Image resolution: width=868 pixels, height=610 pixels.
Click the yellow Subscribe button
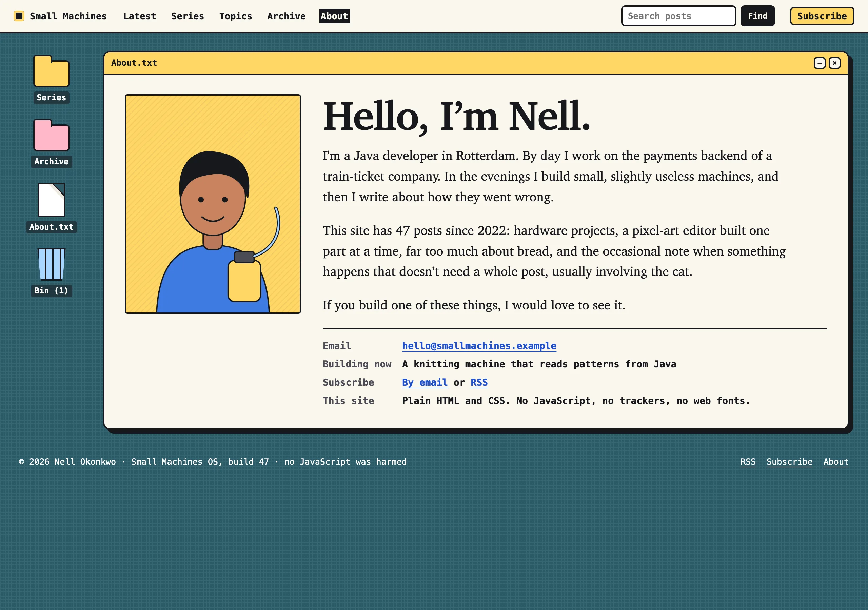822,16
